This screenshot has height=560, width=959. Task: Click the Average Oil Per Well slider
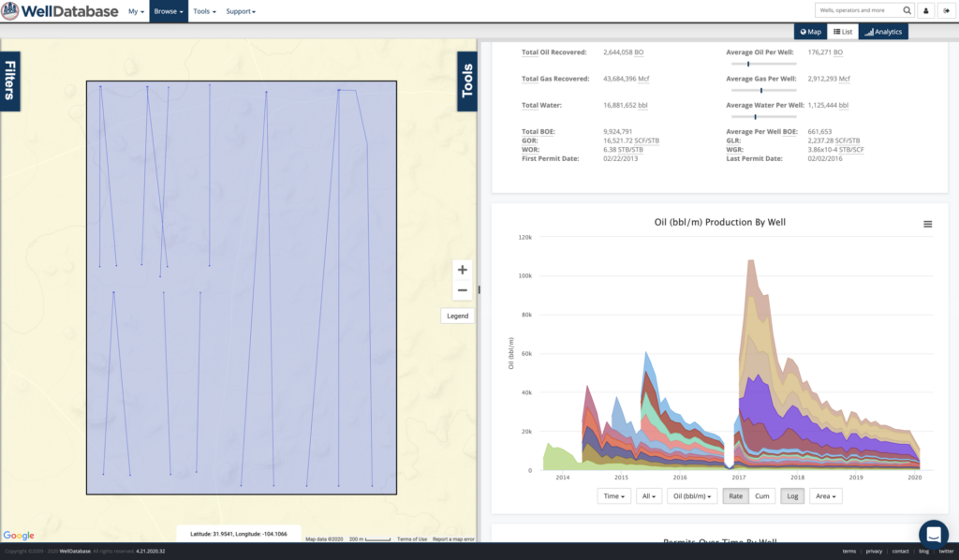[x=763, y=64]
